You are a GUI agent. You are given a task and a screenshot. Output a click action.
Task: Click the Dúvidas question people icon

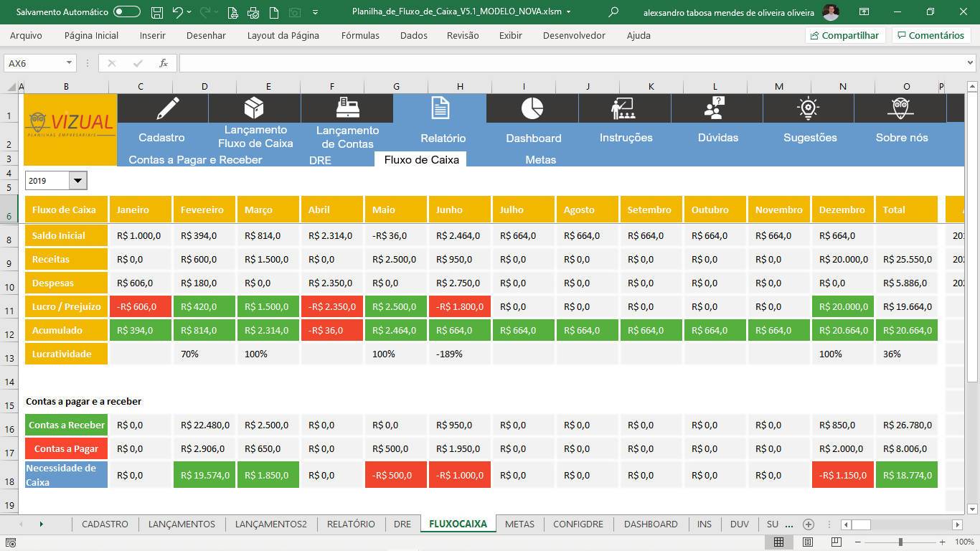(x=715, y=108)
